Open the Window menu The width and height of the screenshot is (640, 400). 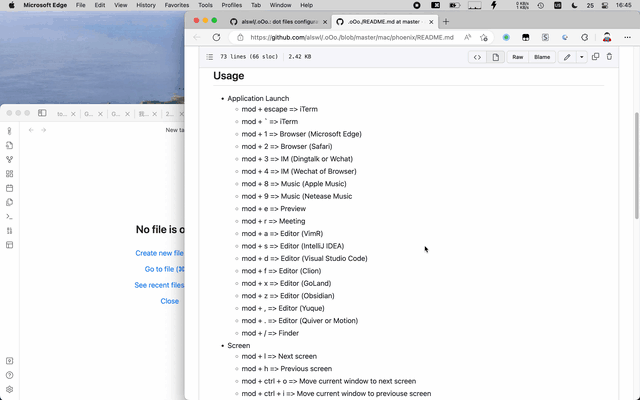point(280,5)
